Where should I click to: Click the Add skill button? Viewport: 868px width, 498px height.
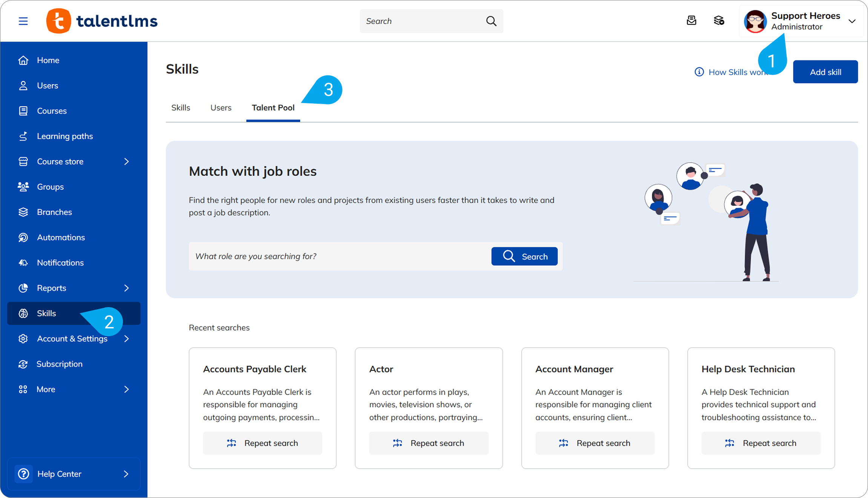(825, 72)
